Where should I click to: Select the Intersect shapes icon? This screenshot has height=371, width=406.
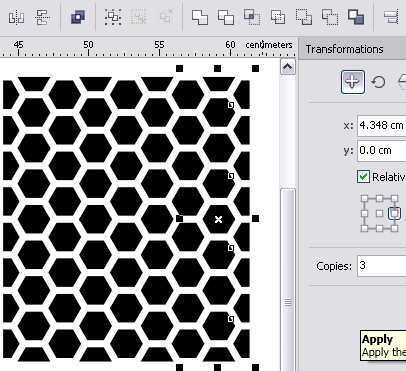(252, 17)
